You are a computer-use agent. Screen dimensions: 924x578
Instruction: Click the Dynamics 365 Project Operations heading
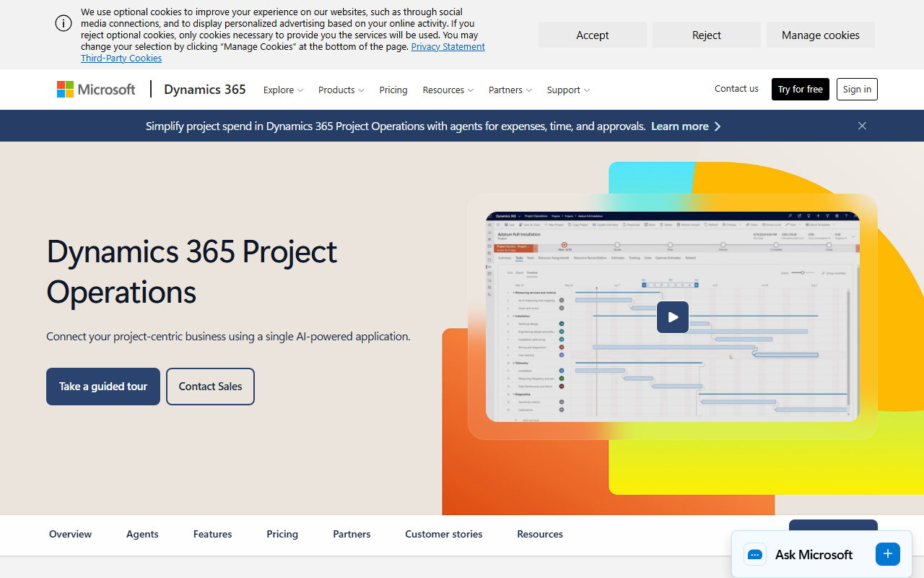[192, 272]
